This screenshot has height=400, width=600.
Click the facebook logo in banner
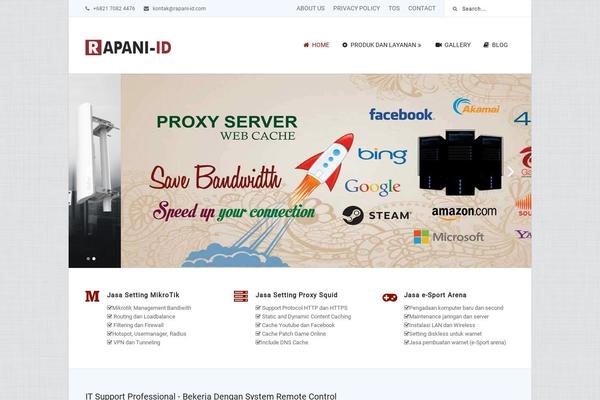(x=401, y=114)
